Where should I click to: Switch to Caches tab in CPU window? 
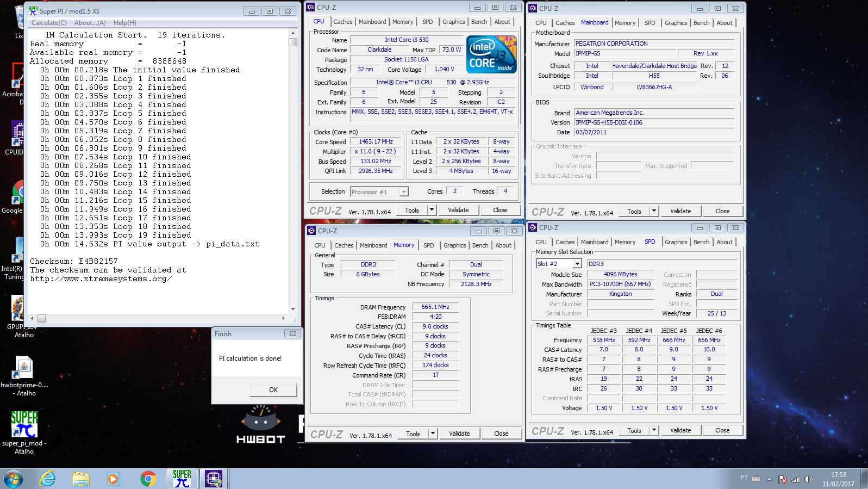pos(343,22)
